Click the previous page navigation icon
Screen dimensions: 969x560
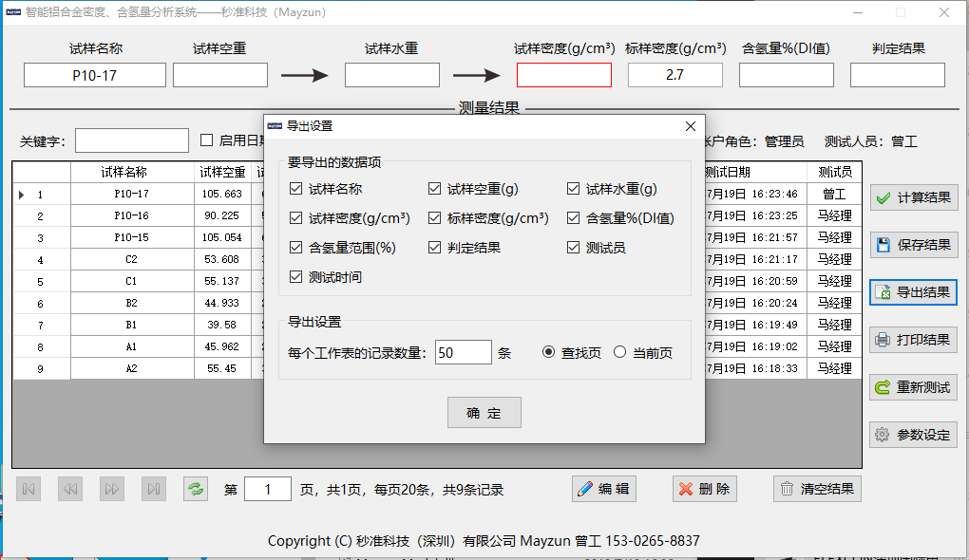(70, 489)
